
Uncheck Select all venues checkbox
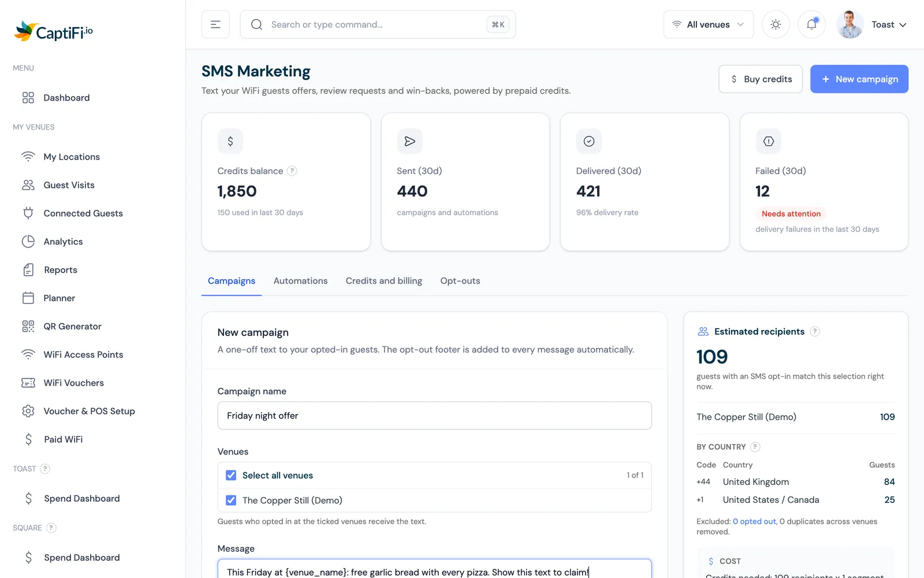tap(231, 475)
